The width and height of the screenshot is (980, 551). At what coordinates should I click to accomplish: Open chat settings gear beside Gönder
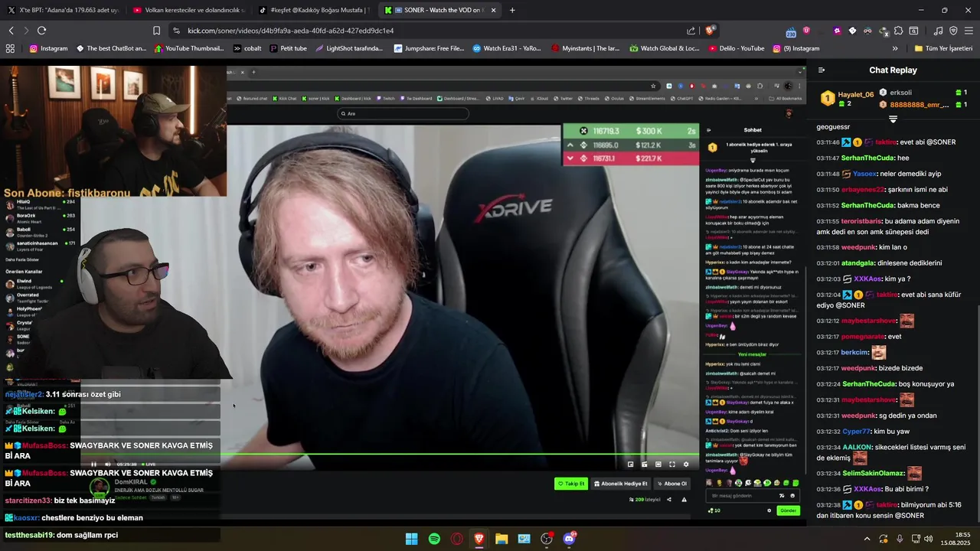(769, 510)
